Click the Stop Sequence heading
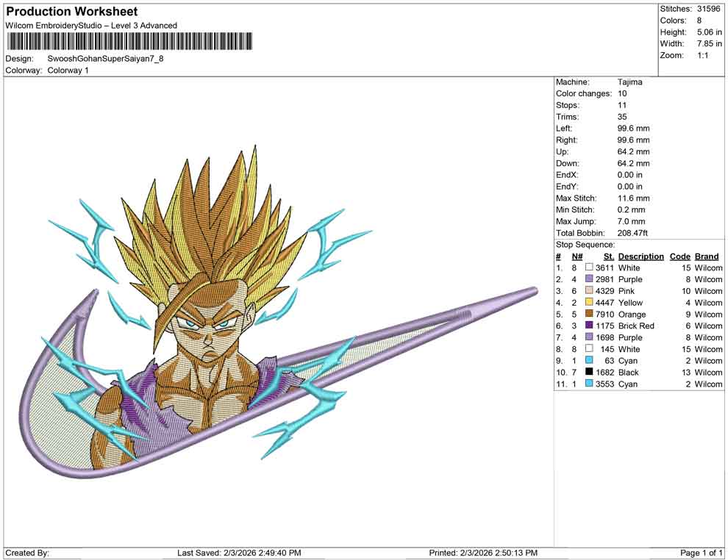728x560 pixels. pyautogui.click(x=585, y=244)
